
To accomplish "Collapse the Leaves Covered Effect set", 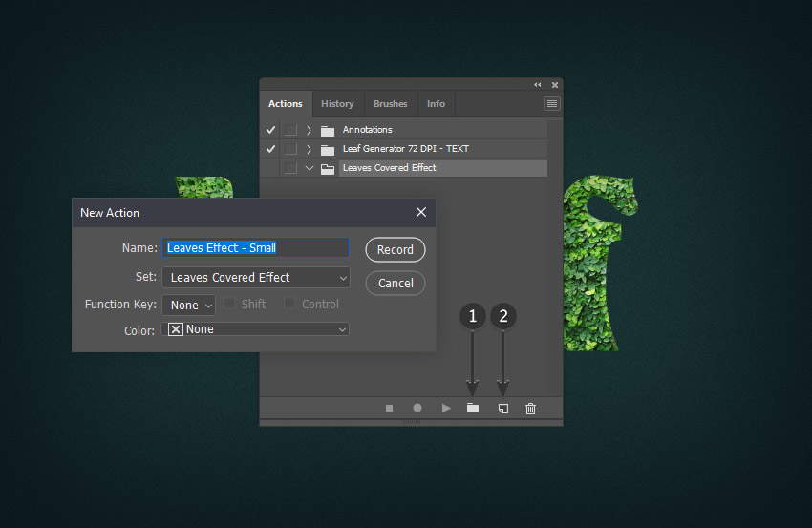I will point(309,168).
